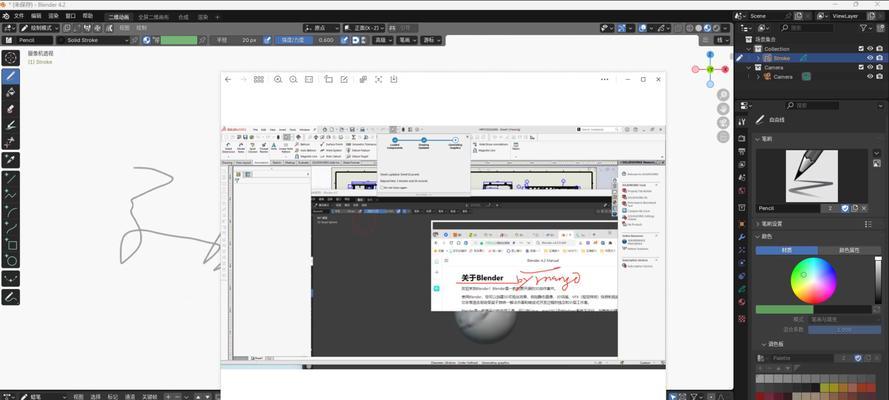Open the outliner filter dropdown
Image resolution: width=889 pixels, height=400 pixels.
[866, 28]
